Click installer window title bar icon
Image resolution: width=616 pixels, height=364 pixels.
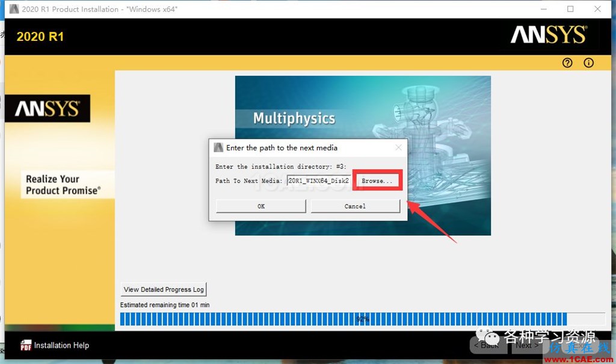tap(14, 9)
